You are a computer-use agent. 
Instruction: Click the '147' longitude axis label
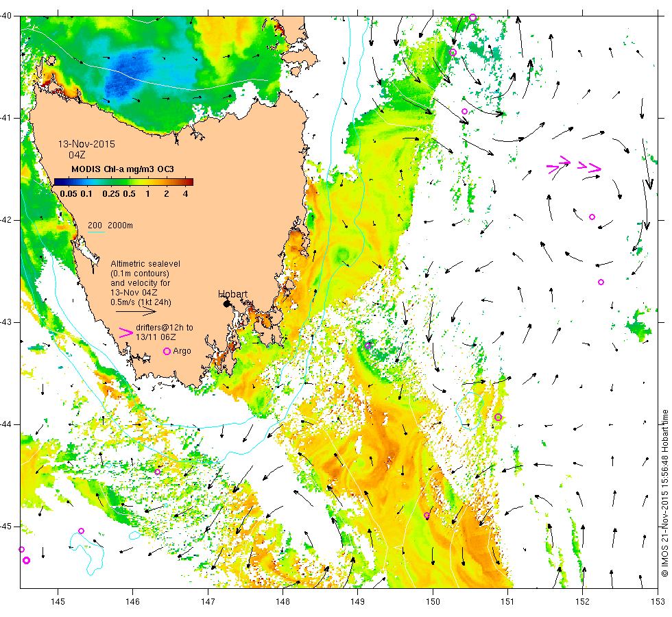tap(207, 602)
